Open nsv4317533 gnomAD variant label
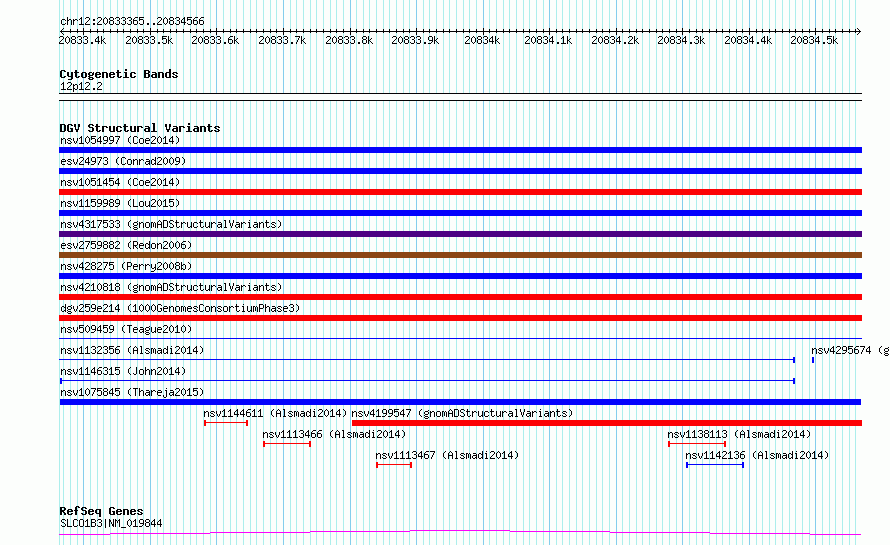This screenshot has height=545, width=890. coord(171,224)
